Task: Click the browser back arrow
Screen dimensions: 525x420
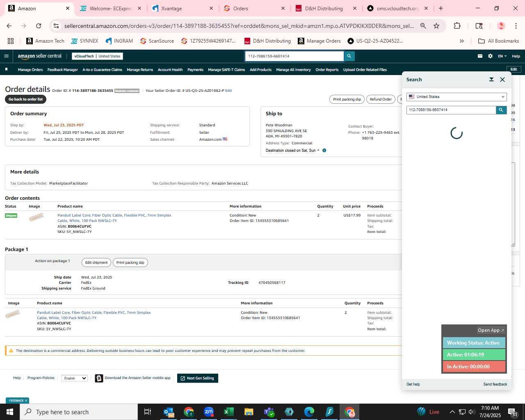Action: [x=9, y=26]
